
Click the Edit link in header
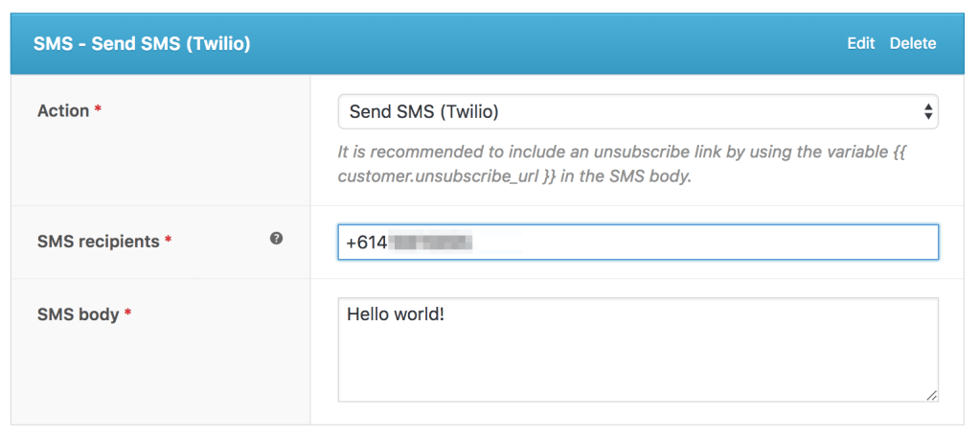click(860, 43)
